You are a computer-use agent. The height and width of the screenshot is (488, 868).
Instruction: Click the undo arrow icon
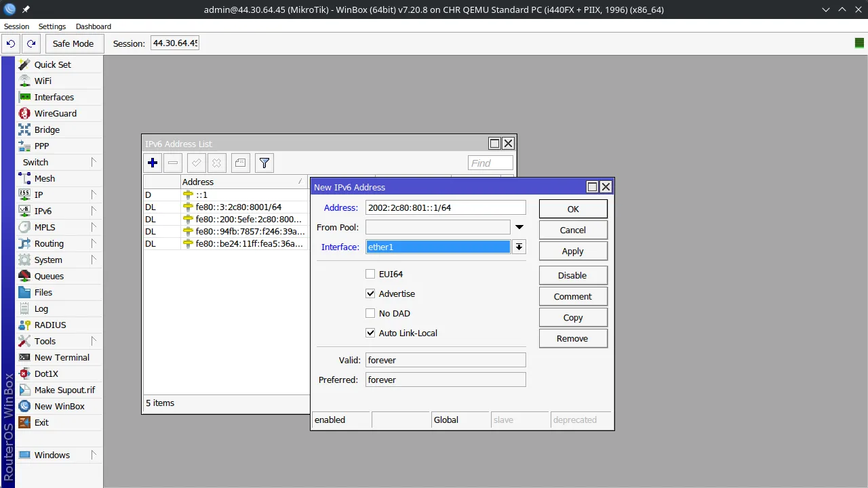pos(11,43)
